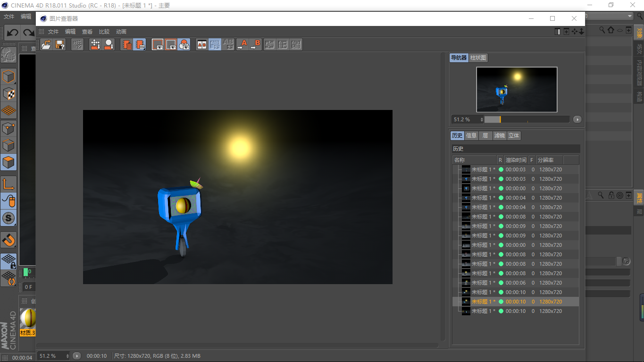The image size is (644, 362).
Task: Switch to the 滤镜 tab
Action: (x=499, y=135)
